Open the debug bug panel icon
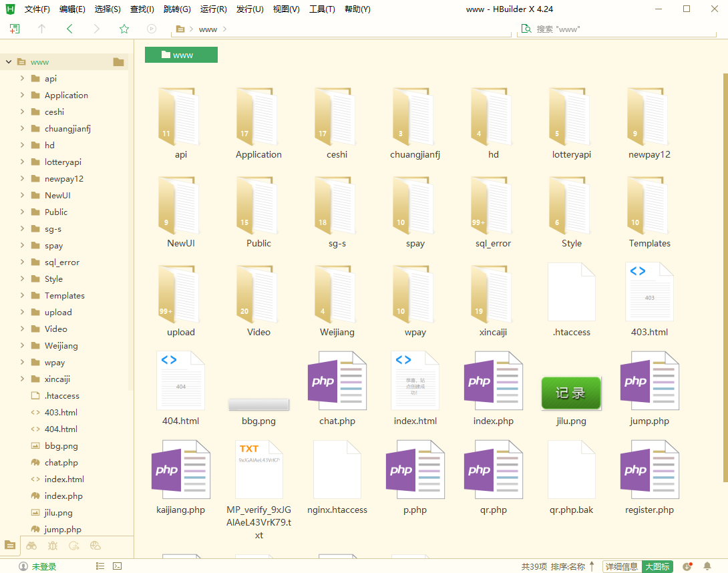728x573 pixels. 53,546
